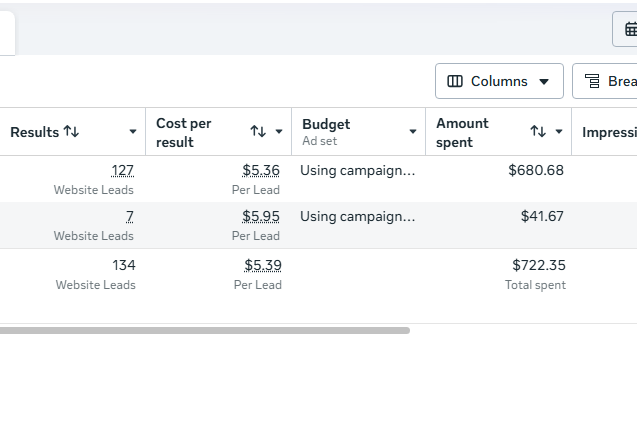Click the $5.36 cost per lead
Screen dimensions: 637x424
pyautogui.click(x=261, y=170)
